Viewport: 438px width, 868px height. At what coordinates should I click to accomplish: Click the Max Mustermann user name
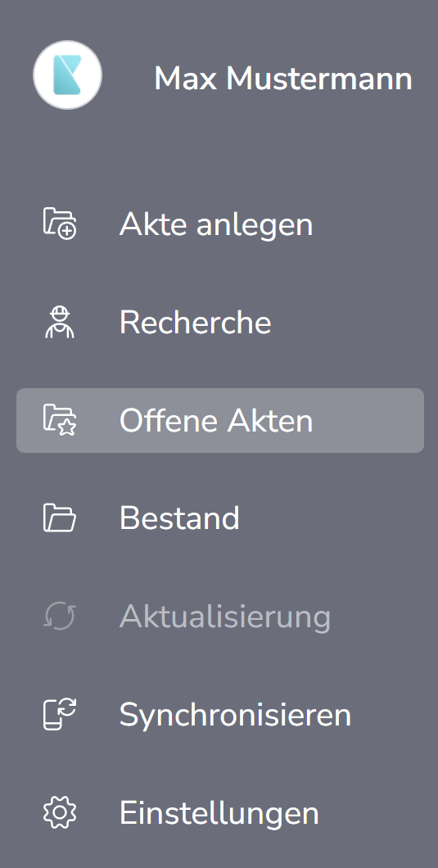(283, 79)
